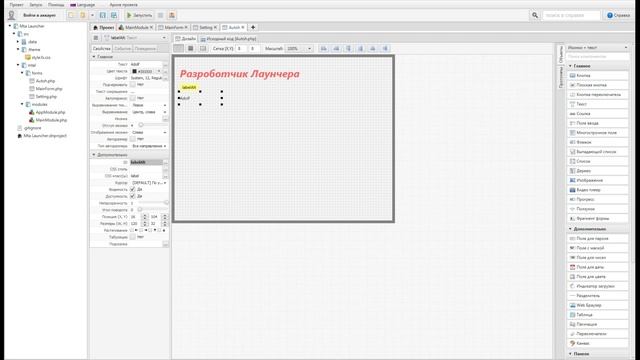Click the ID field showing labelAlt

pos(146,162)
